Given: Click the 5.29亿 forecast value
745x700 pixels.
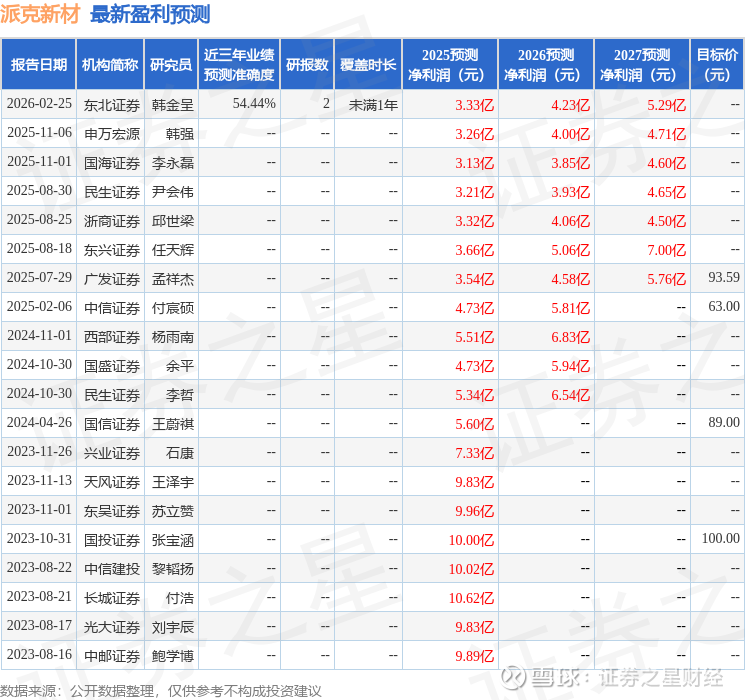Looking at the screenshot, I should (x=667, y=105).
